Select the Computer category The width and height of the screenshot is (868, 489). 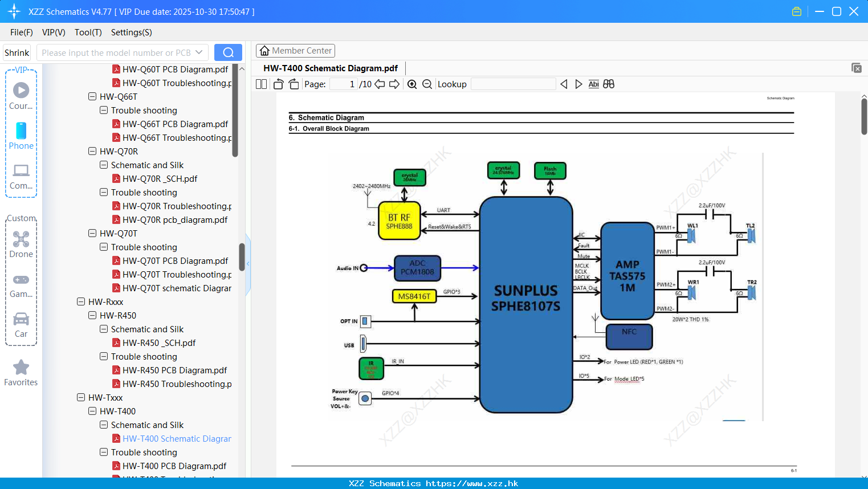(21, 177)
